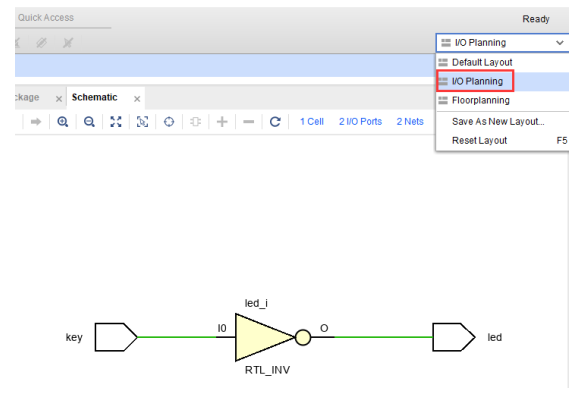Viewport: 578px width, 396px height.
Task: Select the key input port symbol
Action: pos(116,337)
